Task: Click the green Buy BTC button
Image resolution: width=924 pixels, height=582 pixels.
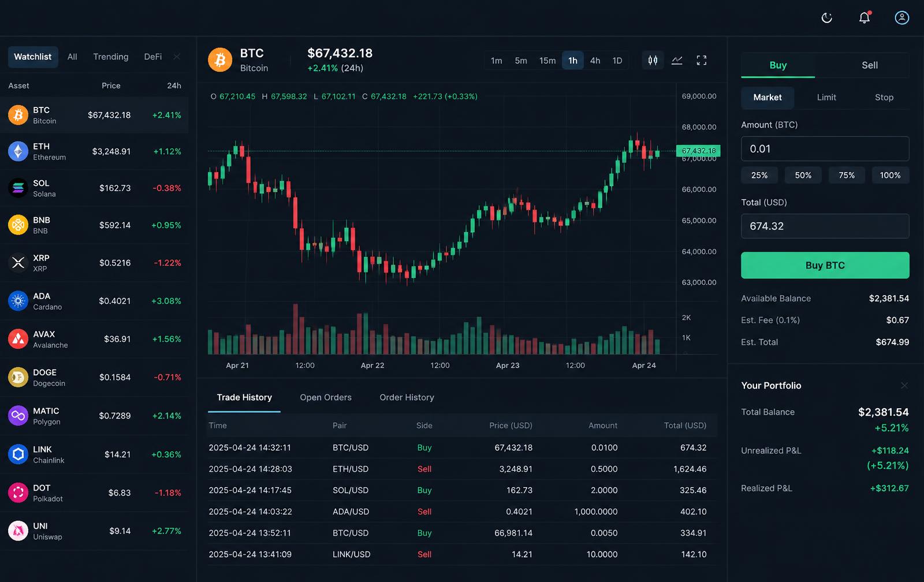Action: (x=825, y=266)
